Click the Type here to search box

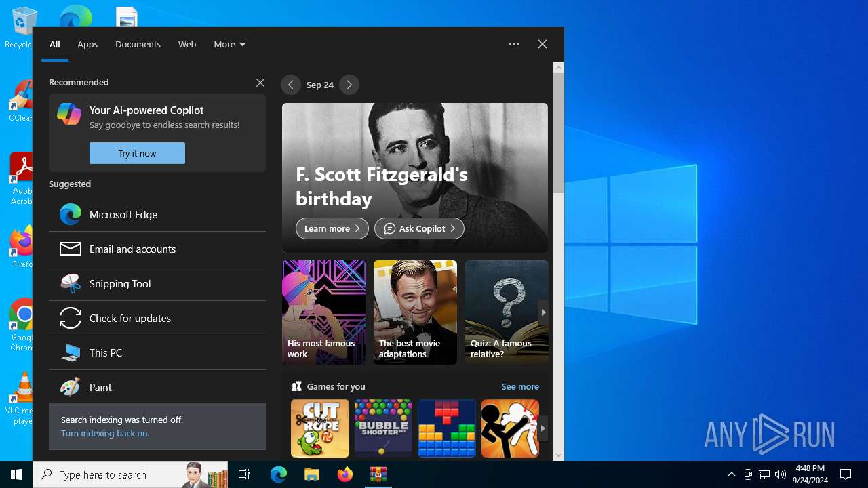click(x=130, y=474)
